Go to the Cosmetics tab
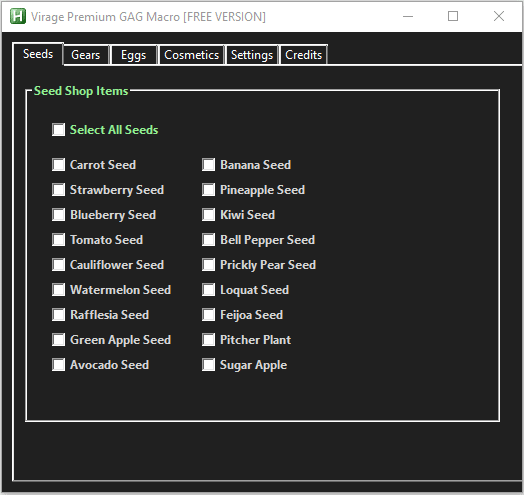The width and height of the screenshot is (524, 495). [x=191, y=55]
